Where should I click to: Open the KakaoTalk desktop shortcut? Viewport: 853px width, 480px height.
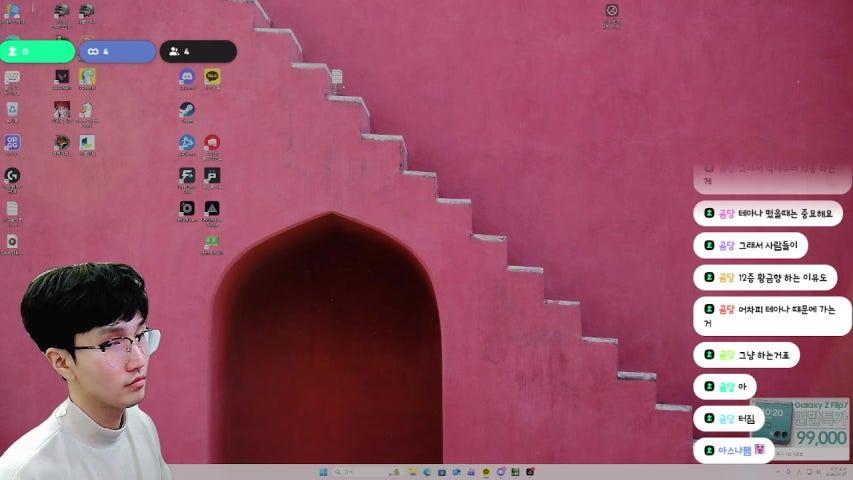pyautogui.click(x=212, y=77)
